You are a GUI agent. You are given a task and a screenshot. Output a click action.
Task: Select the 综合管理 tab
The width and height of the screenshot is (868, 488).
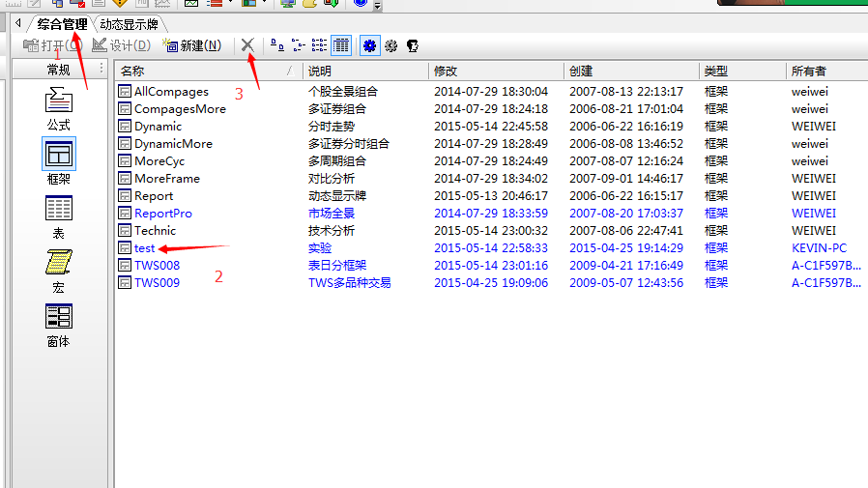pyautogui.click(x=62, y=24)
